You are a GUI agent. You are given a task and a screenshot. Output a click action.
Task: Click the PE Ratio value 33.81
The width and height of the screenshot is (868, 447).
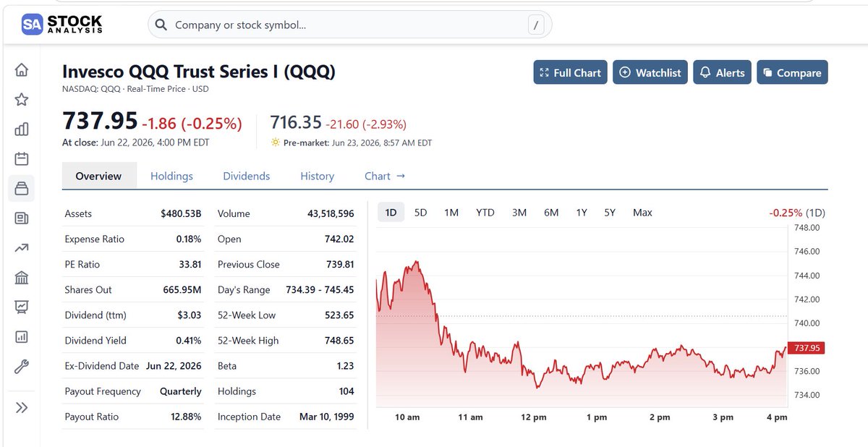pyautogui.click(x=190, y=264)
